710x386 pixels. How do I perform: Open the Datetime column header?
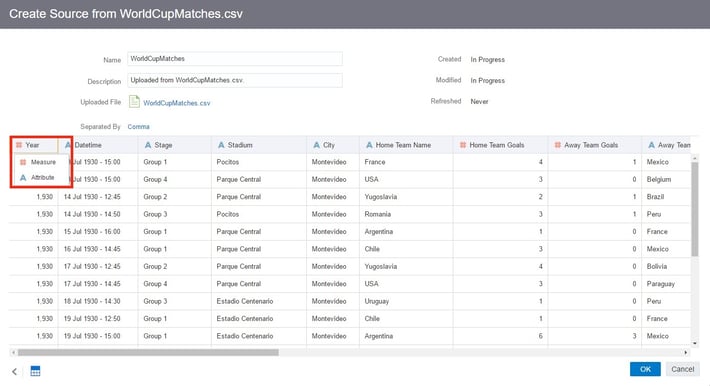point(98,145)
